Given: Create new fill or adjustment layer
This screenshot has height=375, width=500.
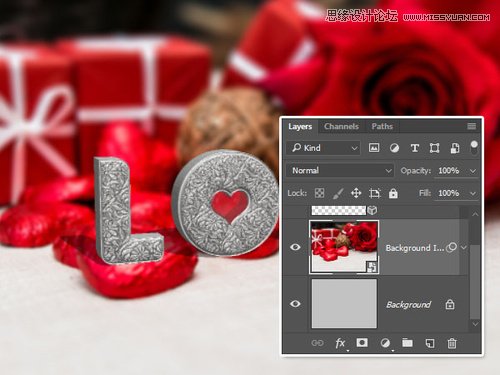Looking at the screenshot, I should [x=385, y=343].
